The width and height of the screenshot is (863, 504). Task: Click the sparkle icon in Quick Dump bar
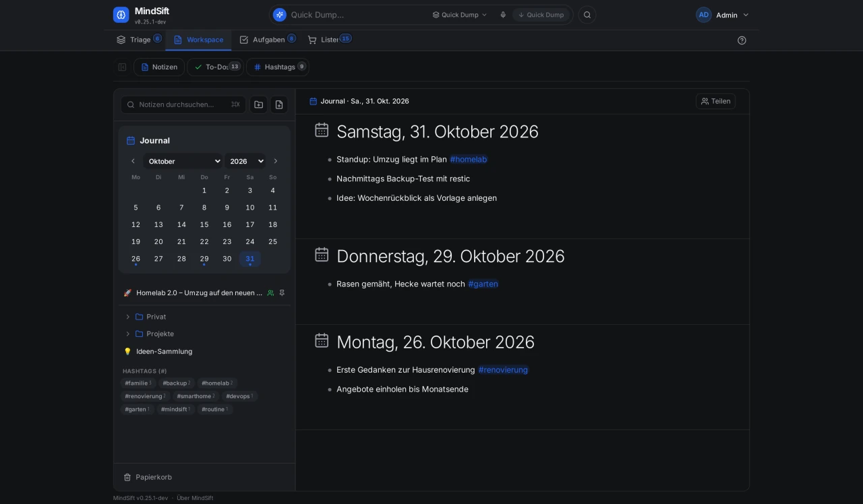[x=280, y=15]
